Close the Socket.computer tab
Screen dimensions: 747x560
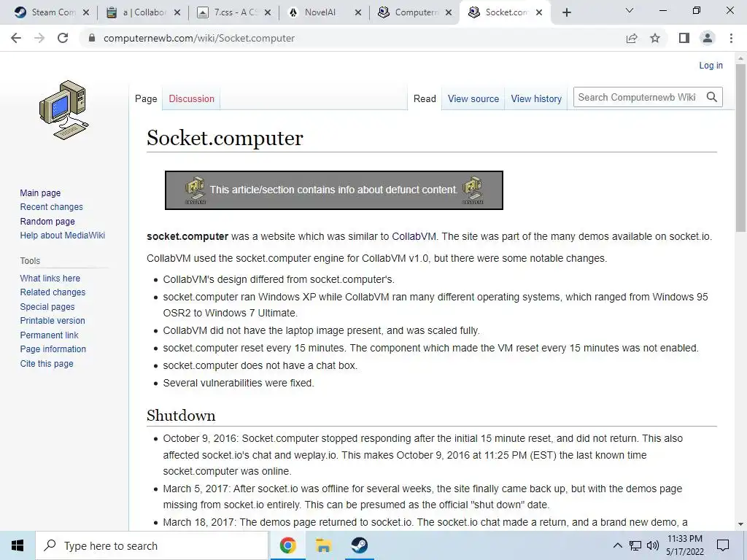539,12
